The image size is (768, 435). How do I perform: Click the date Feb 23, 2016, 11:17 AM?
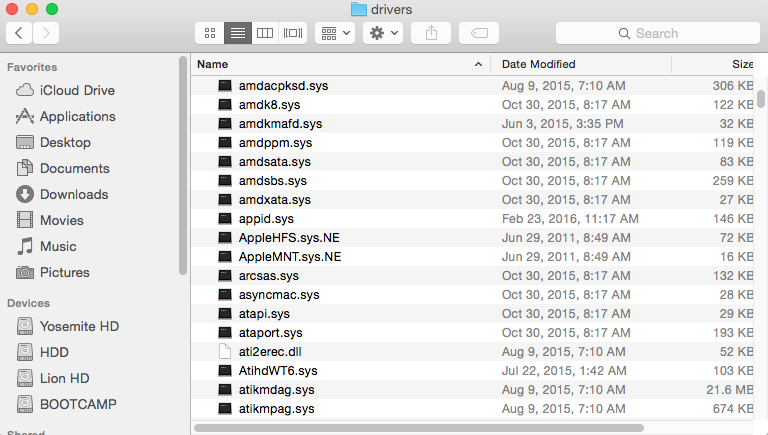tap(570, 219)
